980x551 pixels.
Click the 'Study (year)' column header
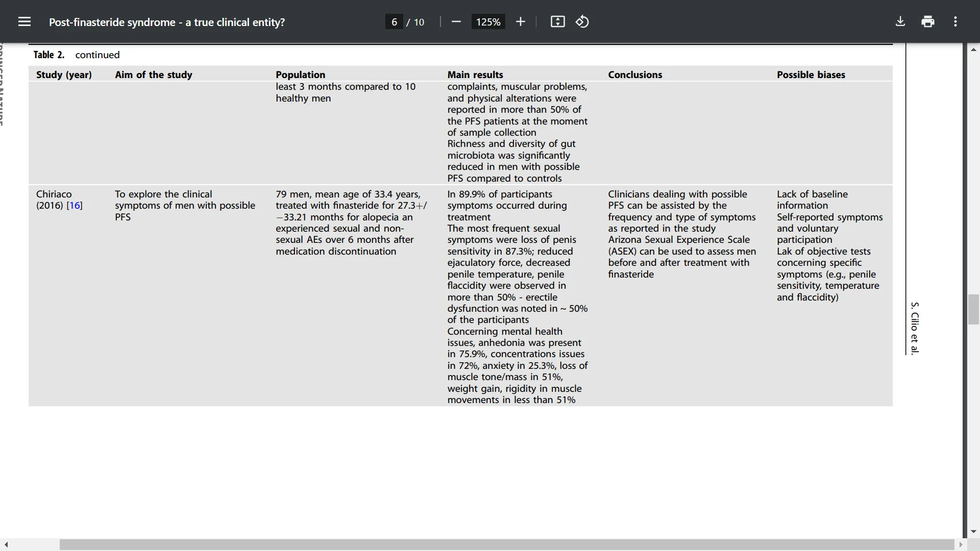[64, 74]
